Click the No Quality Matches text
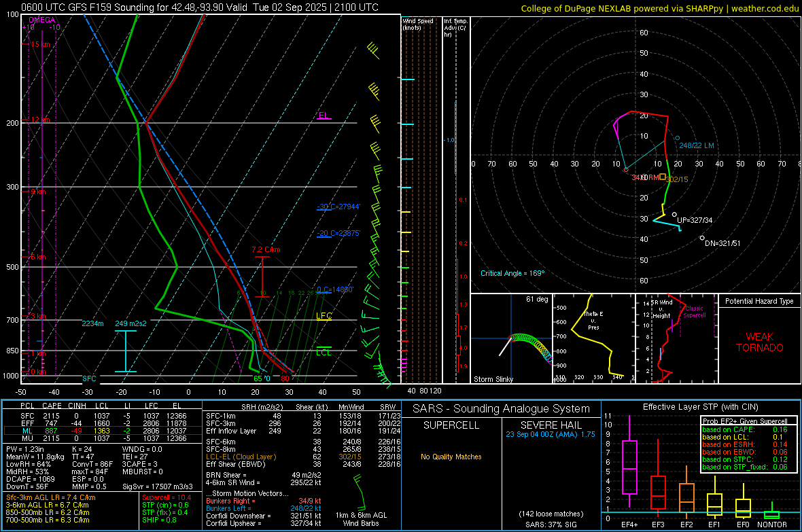The width and height of the screenshot is (802, 532). (451, 457)
